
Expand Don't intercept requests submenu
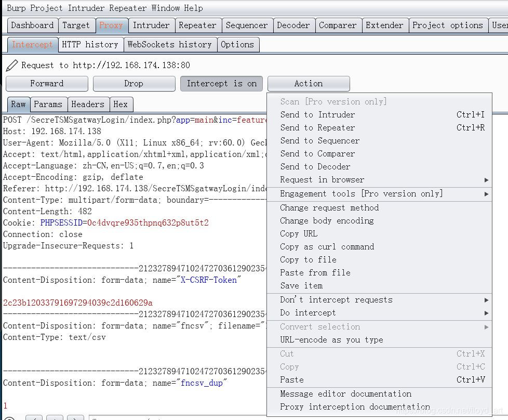point(379,300)
